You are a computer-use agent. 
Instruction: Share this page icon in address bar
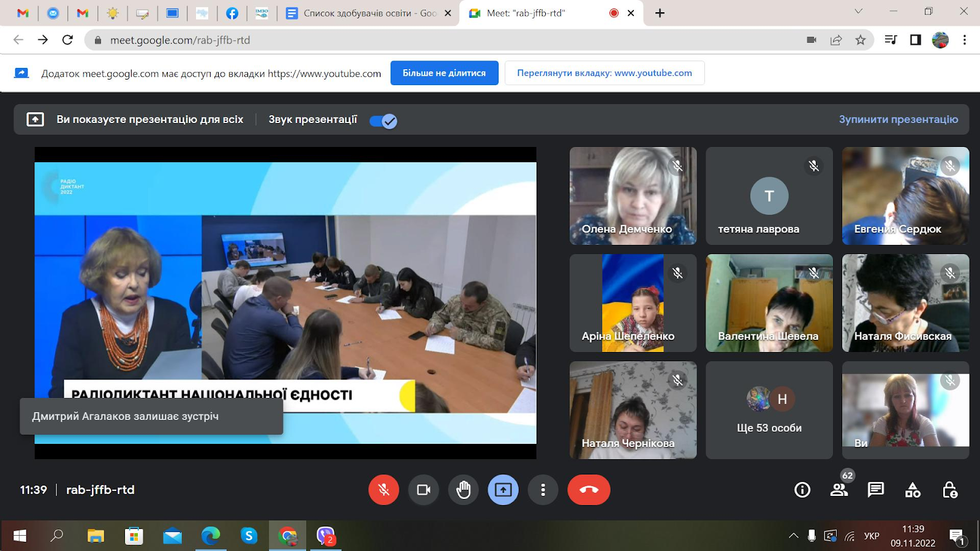(836, 40)
